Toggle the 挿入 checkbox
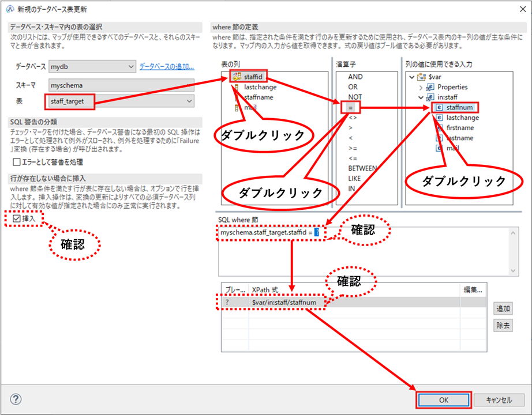Screen dimensions: 532x415 [16, 218]
